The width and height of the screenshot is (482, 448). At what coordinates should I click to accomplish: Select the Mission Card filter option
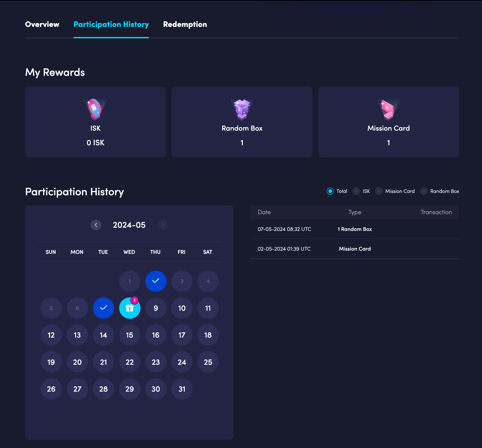379,191
